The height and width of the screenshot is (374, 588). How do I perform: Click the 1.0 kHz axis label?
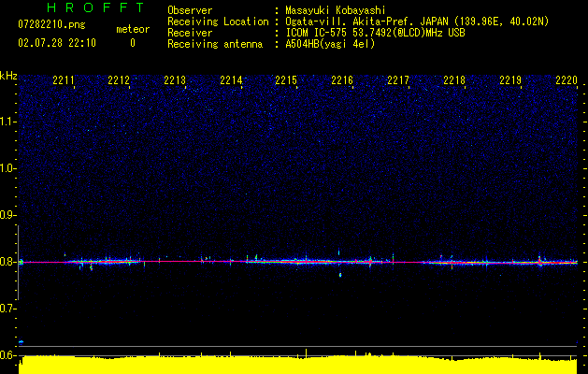pyautogui.click(x=8, y=168)
